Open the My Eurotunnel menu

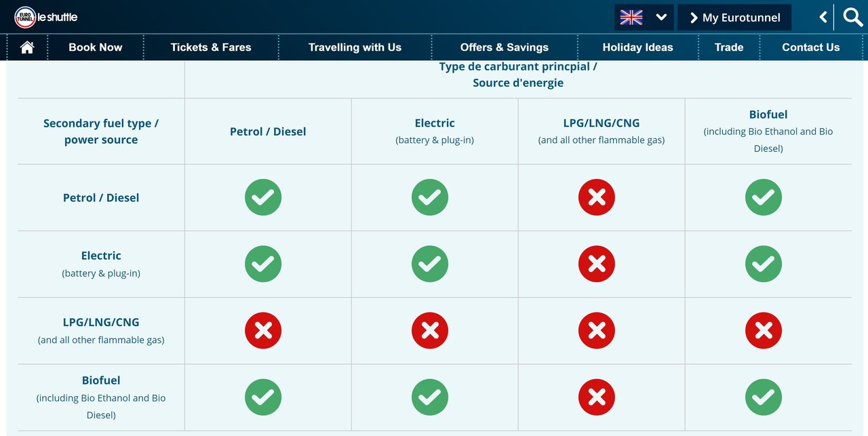coord(734,18)
